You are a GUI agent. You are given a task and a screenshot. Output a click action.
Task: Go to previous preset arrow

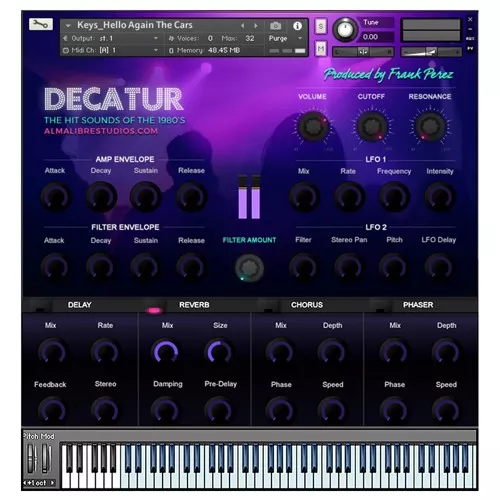[x=242, y=26]
